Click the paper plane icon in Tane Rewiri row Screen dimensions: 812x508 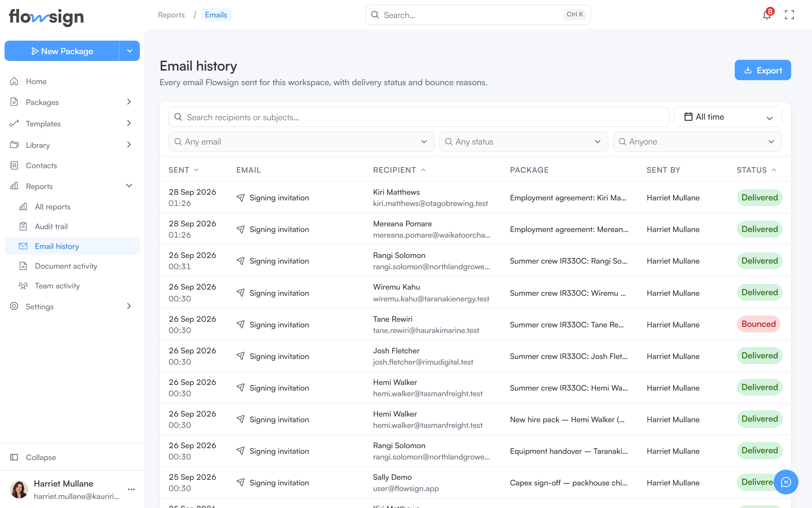240,324
